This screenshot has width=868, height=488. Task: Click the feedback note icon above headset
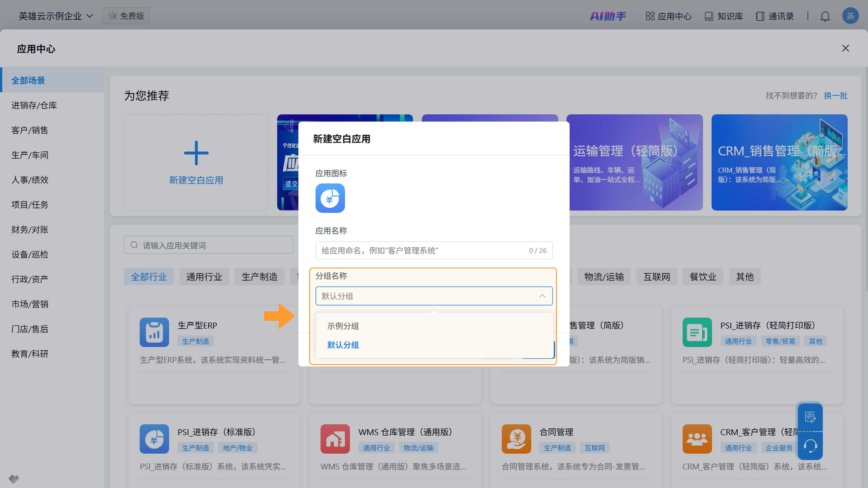810,417
